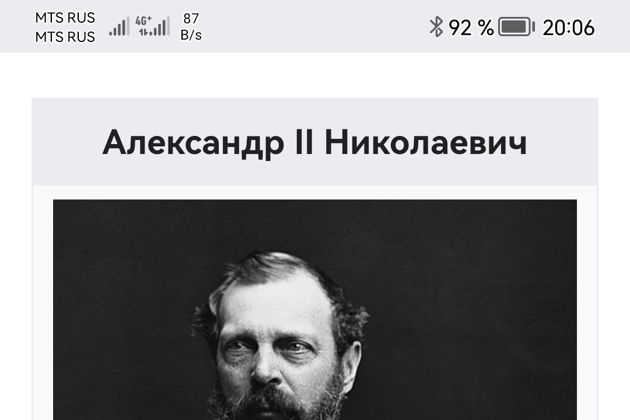
Task: Tap the gray header band beside the title
Action: tap(66, 142)
